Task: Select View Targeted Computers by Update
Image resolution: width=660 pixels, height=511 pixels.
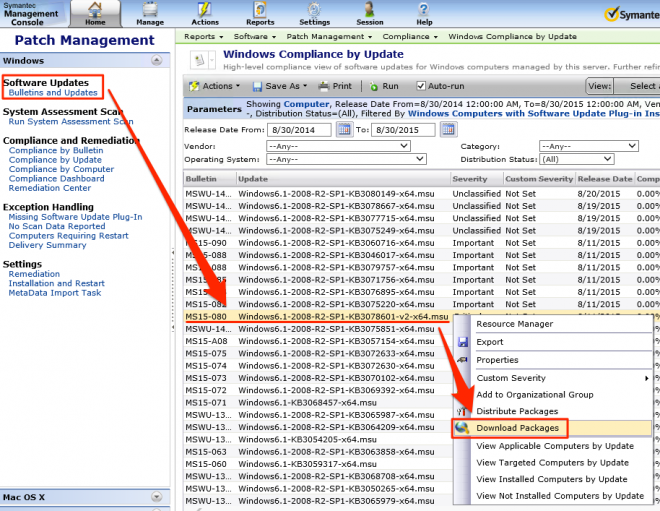Action: tap(552, 463)
